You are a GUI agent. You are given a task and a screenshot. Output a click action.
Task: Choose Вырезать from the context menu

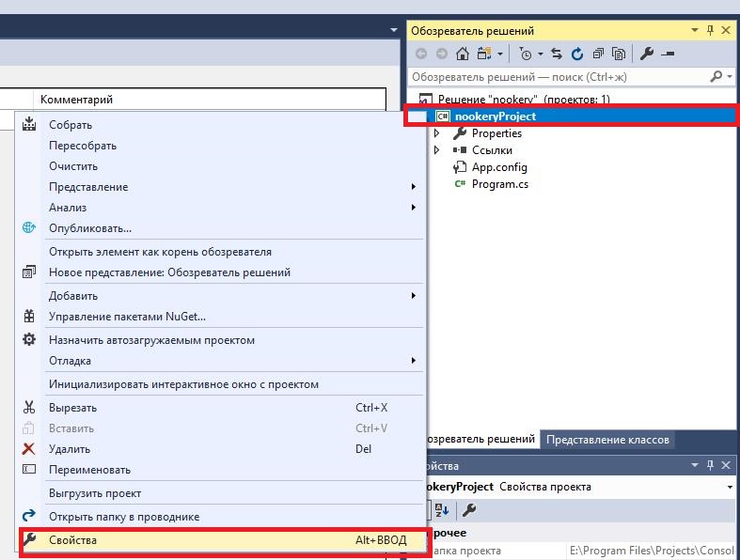tap(221, 408)
